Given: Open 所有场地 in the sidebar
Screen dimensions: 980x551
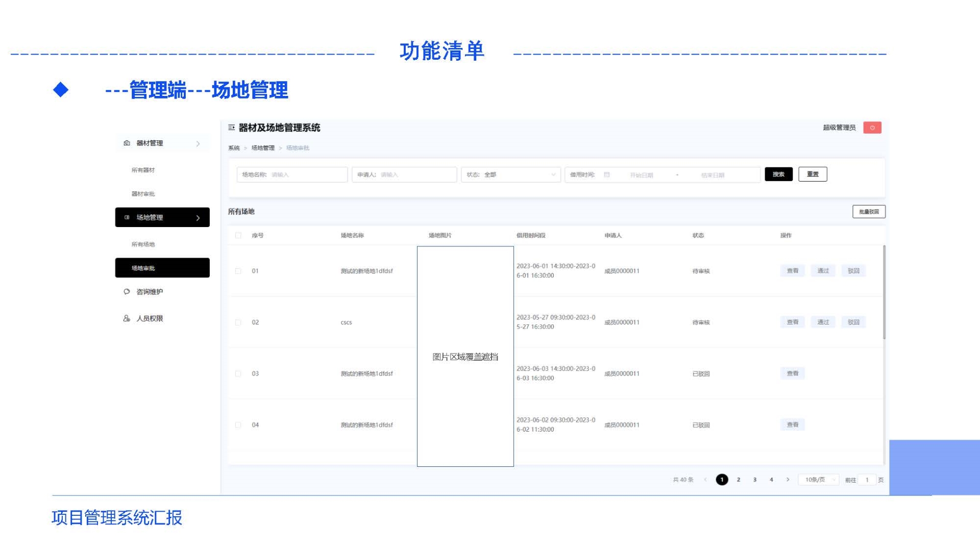Looking at the screenshot, I should (x=143, y=244).
